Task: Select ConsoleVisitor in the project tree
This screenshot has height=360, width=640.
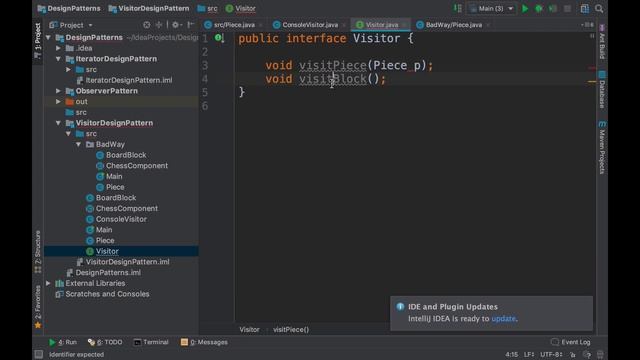Action: (121, 219)
